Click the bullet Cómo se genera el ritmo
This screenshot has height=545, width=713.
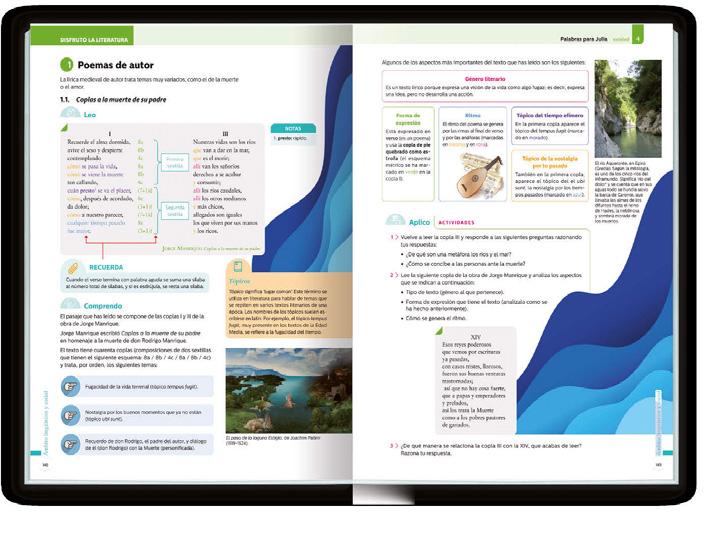(436, 318)
